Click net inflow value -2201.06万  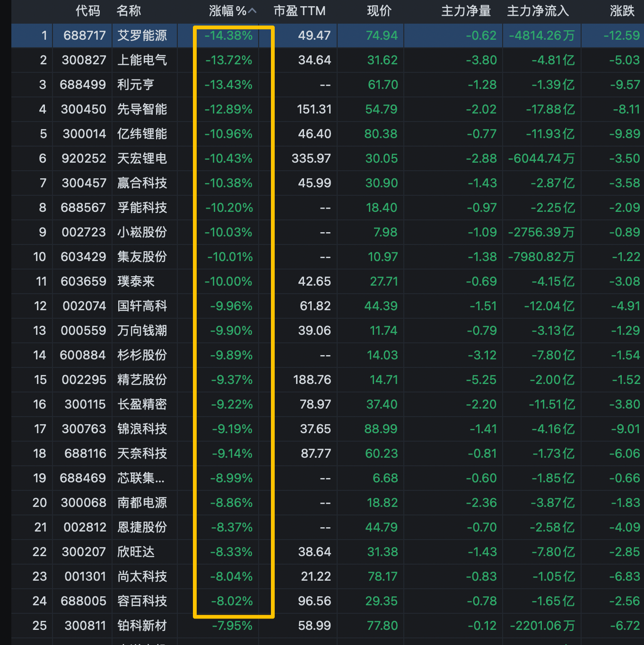coord(542,626)
